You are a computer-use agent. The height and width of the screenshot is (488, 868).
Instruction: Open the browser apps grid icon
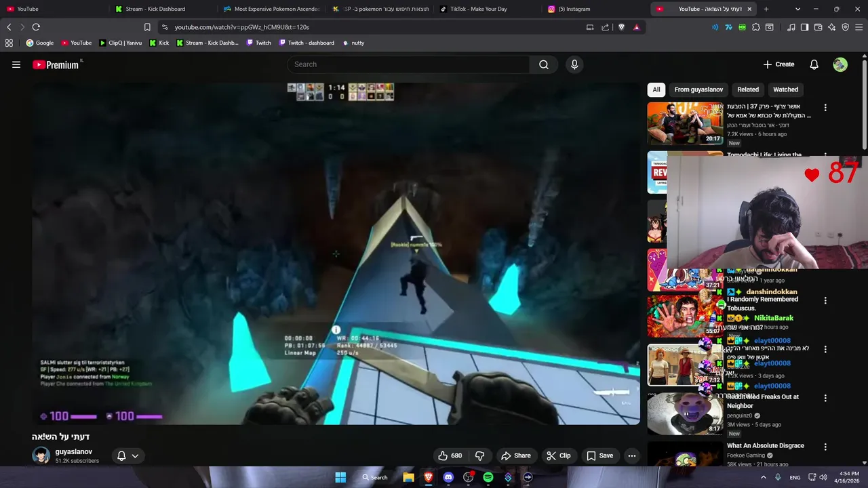coord(9,43)
